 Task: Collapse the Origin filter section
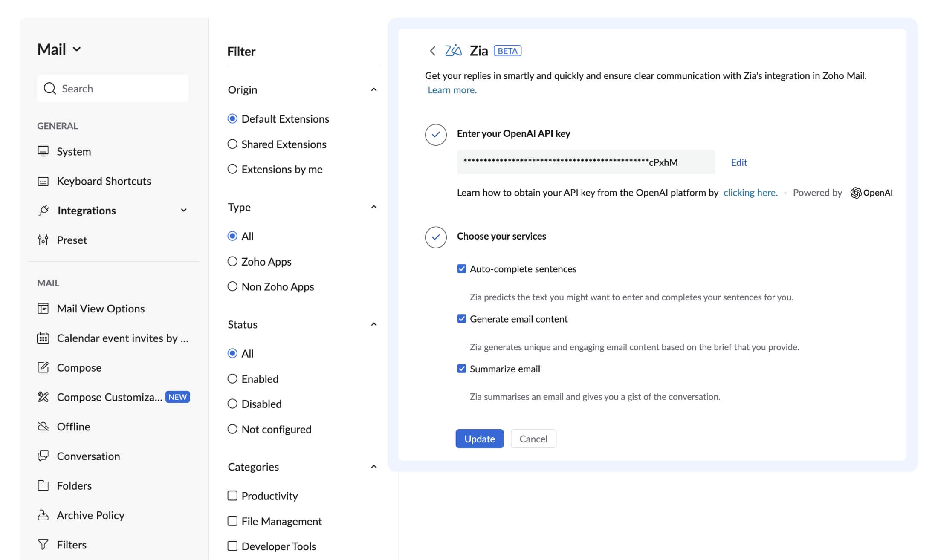(x=374, y=89)
